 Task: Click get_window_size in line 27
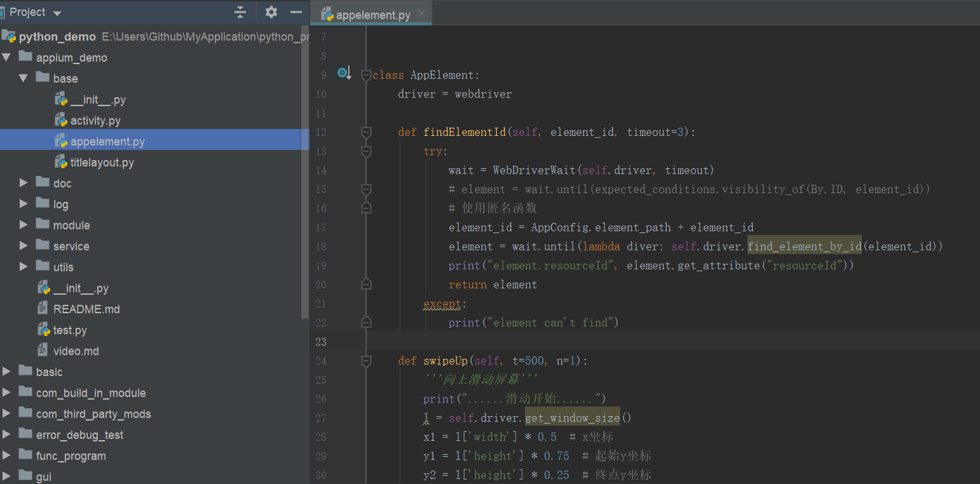[572, 418]
